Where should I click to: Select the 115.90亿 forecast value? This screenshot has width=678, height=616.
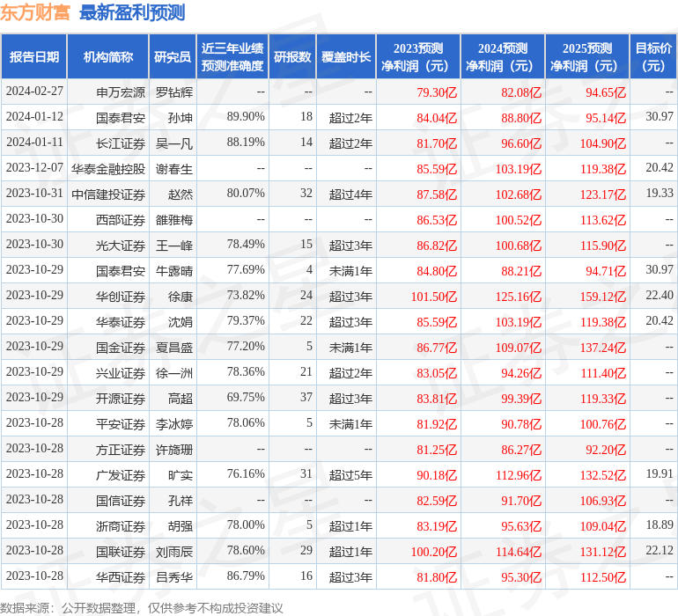(x=603, y=246)
